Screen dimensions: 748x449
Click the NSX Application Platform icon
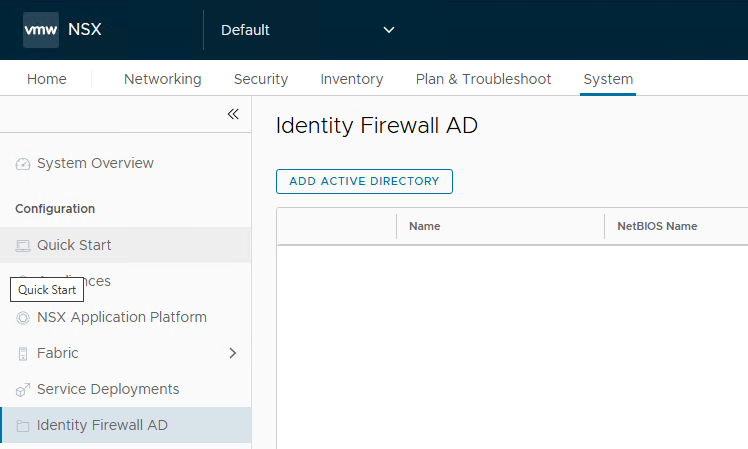(x=23, y=318)
